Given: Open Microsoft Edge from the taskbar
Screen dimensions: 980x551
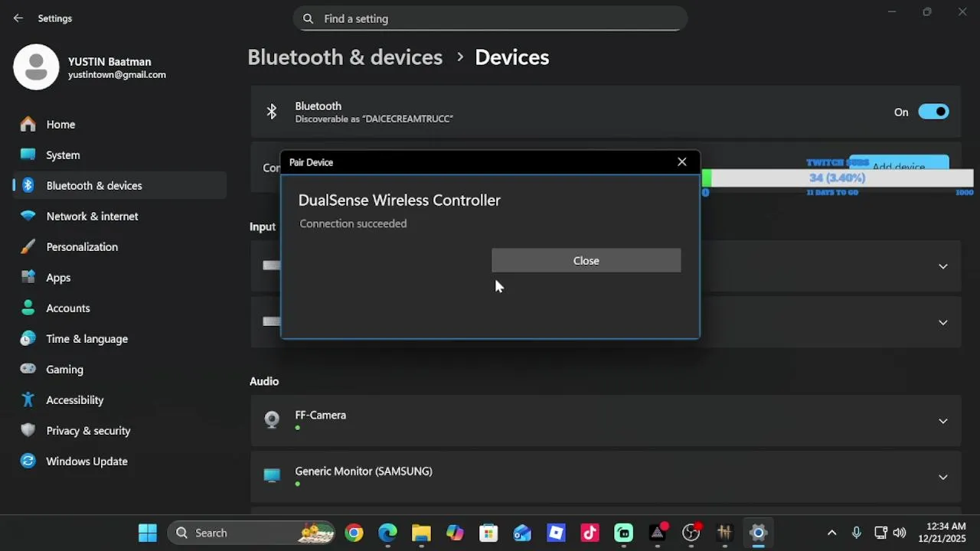Looking at the screenshot, I should 387,533.
